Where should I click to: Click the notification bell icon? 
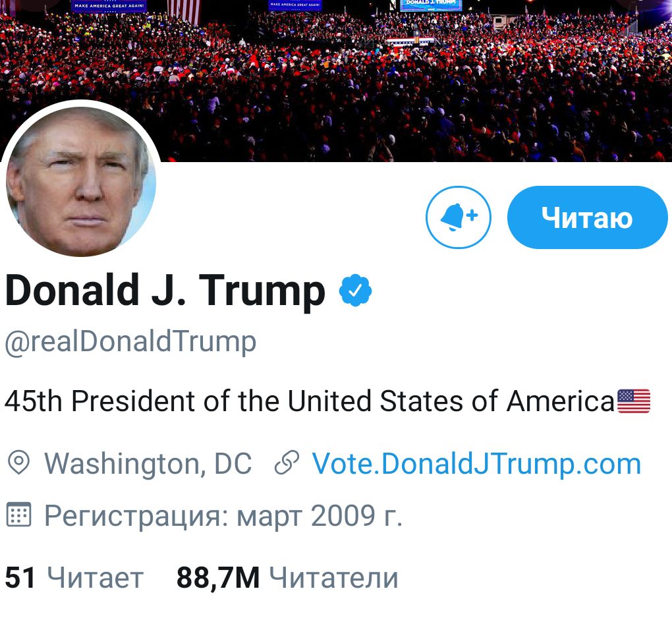click(x=458, y=217)
